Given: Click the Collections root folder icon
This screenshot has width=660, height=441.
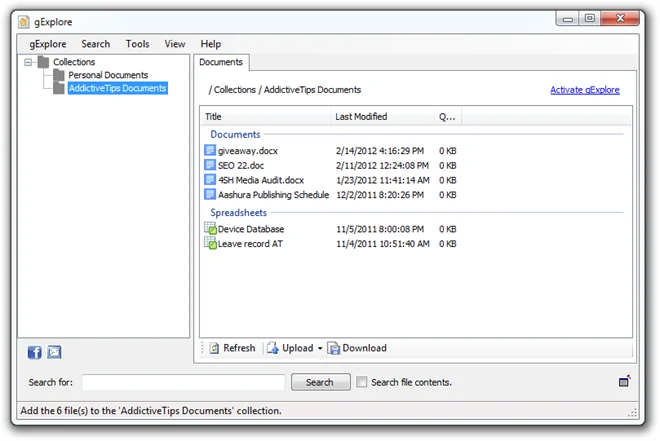Looking at the screenshot, I should 43,62.
